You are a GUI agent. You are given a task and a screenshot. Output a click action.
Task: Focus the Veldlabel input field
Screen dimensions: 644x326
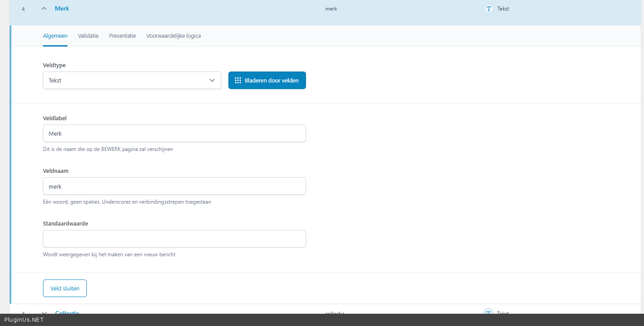[x=174, y=133]
